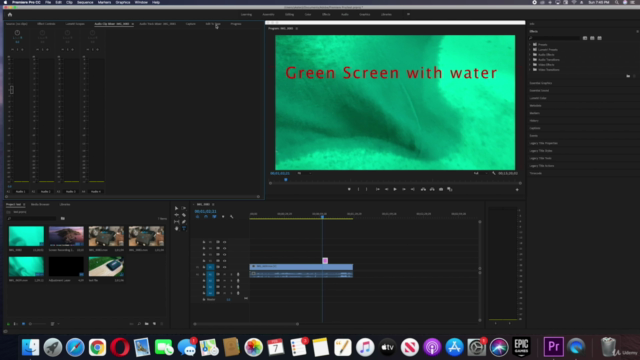Screen dimensions: 640x360
Task: Select the Ripple Edit tool
Action: coord(176,215)
